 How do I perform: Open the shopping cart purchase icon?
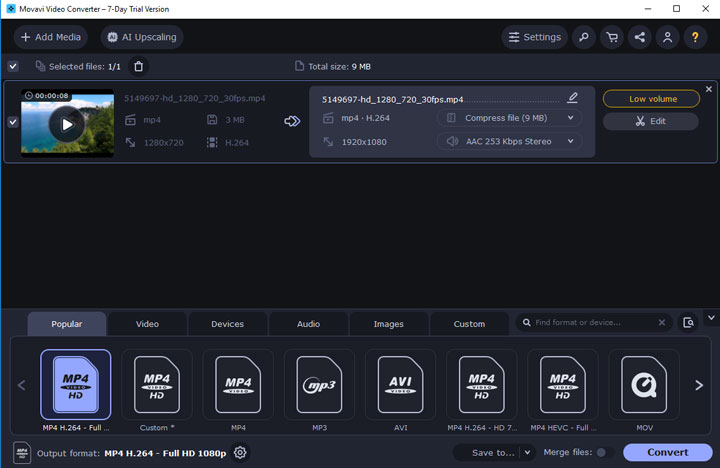[611, 38]
